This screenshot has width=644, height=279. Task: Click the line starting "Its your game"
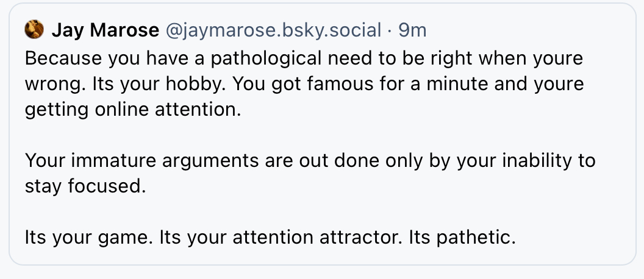click(270, 237)
